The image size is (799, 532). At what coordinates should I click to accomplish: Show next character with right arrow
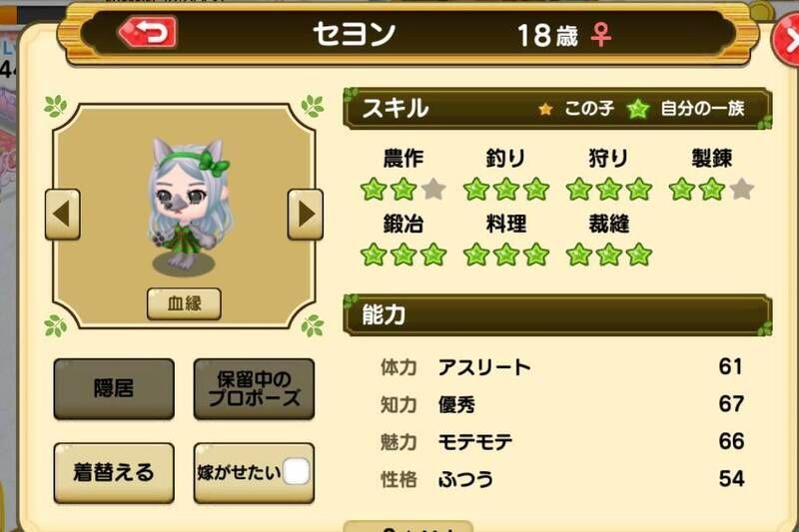(x=306, y=215)
